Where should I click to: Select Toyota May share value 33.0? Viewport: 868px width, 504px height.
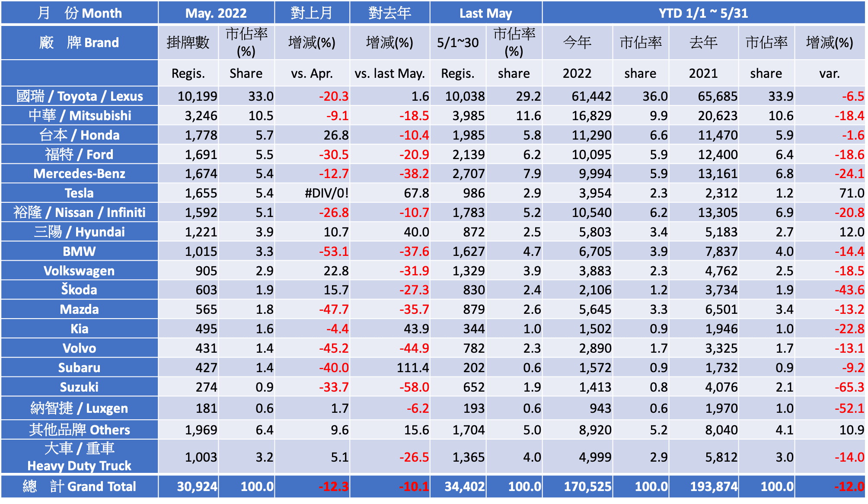click(246, 96)
